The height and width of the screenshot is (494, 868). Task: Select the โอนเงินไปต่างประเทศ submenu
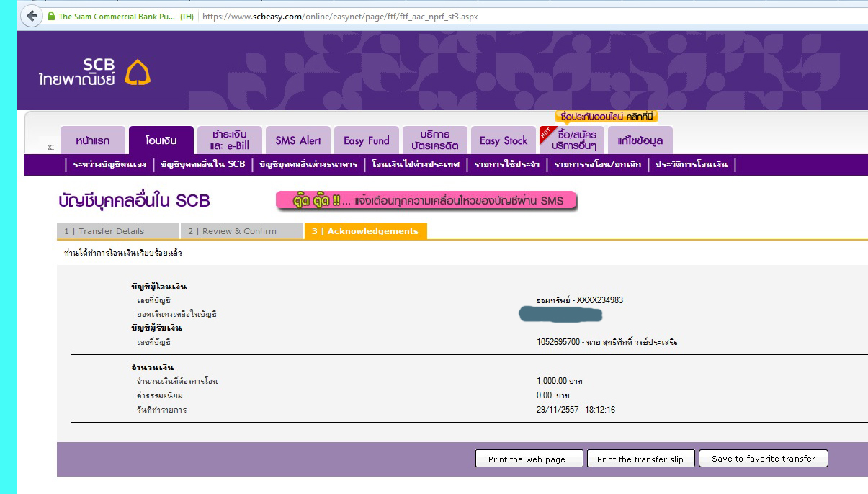(x=416, y=164)
